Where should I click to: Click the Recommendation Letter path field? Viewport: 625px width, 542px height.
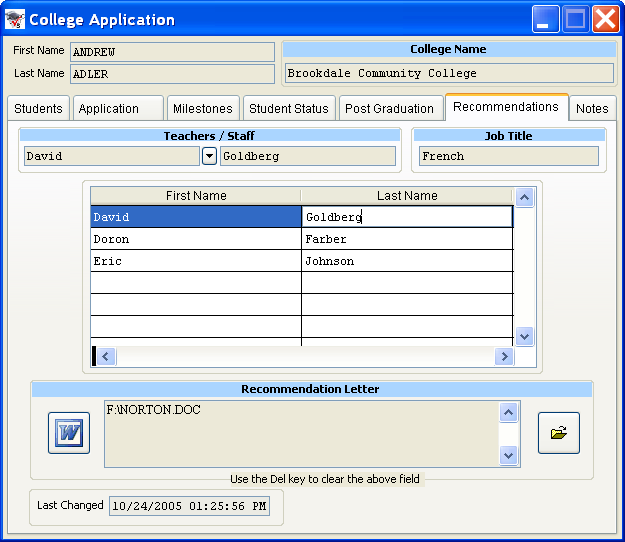click(x=299, y=433)
